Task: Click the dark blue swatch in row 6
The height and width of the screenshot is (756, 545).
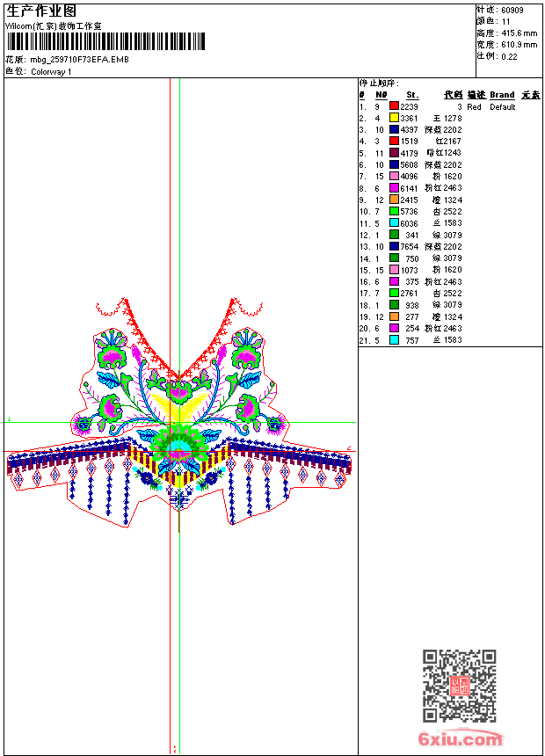Action: coord(394,164)
